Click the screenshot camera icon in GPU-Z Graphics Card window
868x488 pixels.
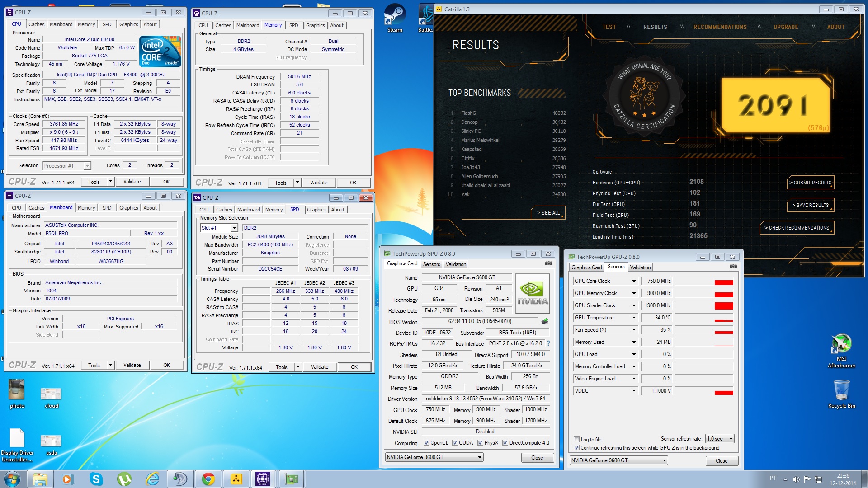548,263
